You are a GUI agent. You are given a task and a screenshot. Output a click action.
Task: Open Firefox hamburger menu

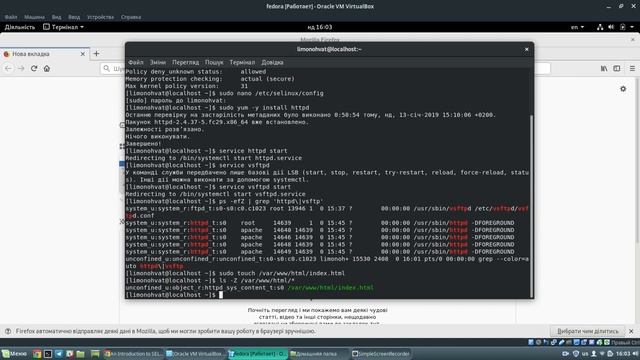[632, 69]
